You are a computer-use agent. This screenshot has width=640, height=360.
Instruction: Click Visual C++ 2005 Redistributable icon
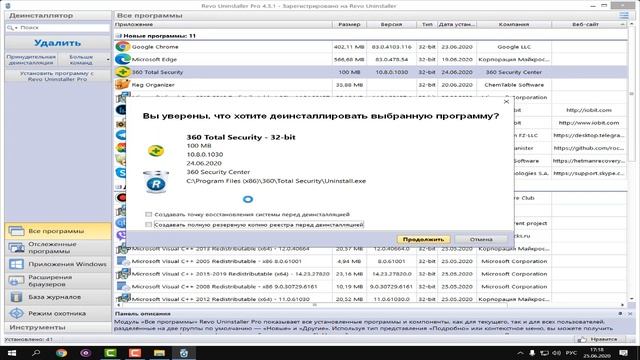[x=122, y=261]
